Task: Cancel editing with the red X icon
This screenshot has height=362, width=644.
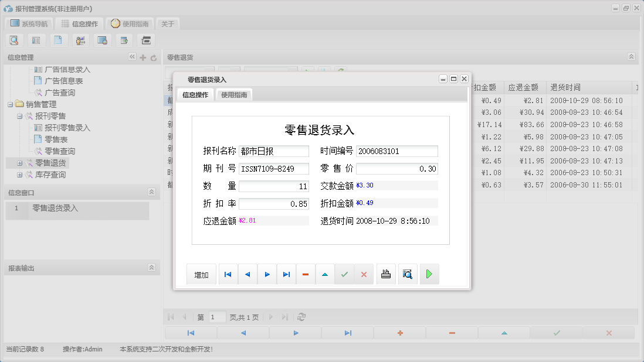Action: pyautogui.click(x=364, y=274)
